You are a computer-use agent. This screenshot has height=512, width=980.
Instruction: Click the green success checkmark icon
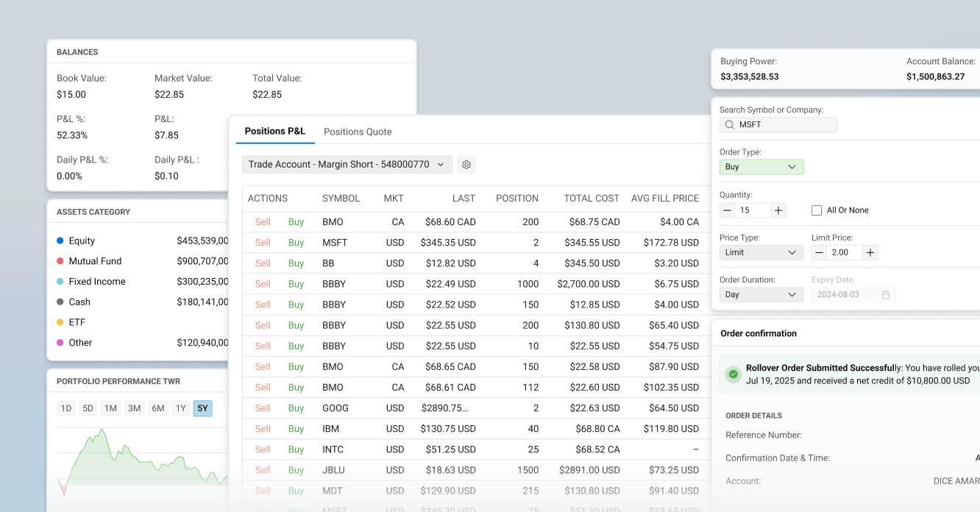[734, 374]
